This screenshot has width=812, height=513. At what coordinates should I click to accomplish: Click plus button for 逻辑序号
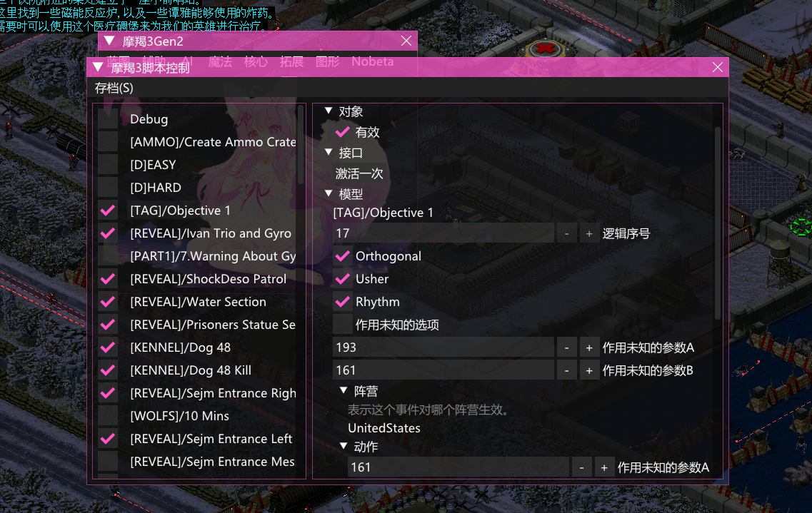tap(588, 234)
